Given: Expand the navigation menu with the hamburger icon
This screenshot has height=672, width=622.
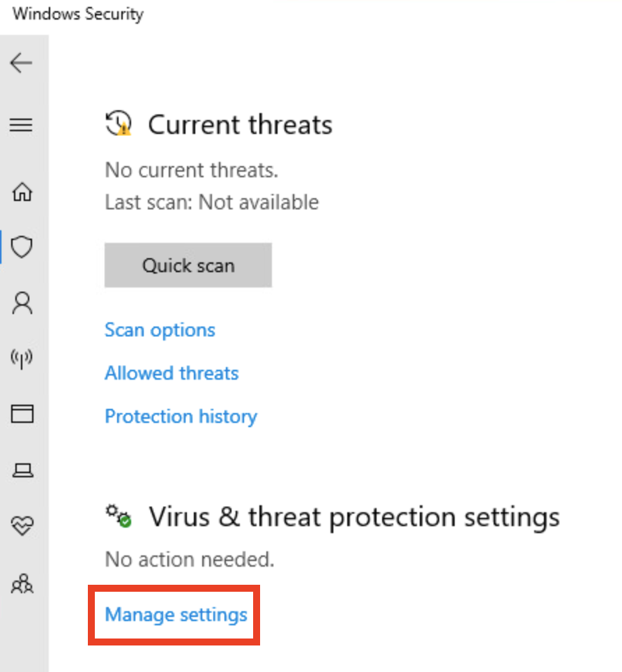Looking at the screenshot, I should [22, 125].
